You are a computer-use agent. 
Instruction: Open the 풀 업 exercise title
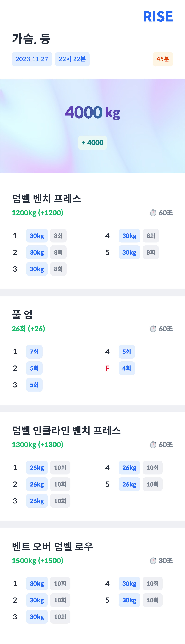pyautogui.click(x=22, y=315)
